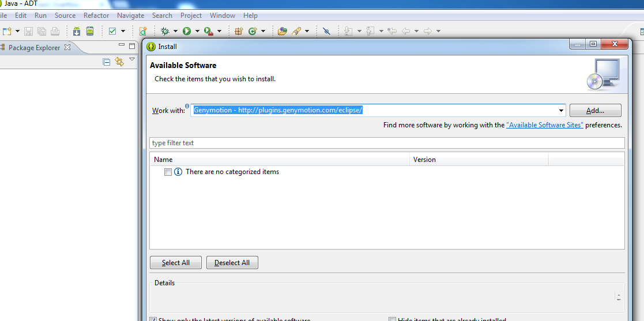
Task: Click the Forward navigation arrow
Action: [428, 31]
